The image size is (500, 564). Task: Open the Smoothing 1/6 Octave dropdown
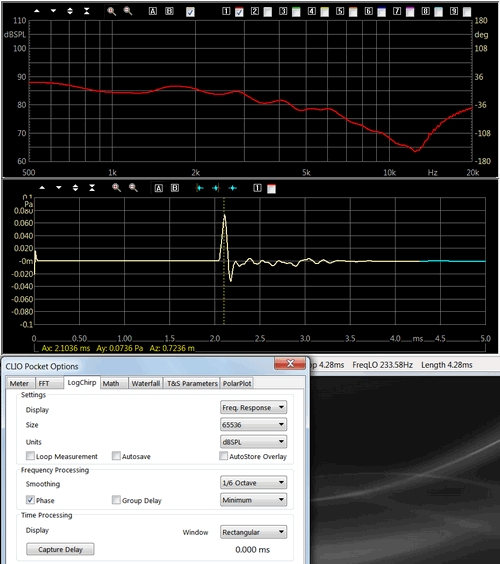tap(253, 482)
